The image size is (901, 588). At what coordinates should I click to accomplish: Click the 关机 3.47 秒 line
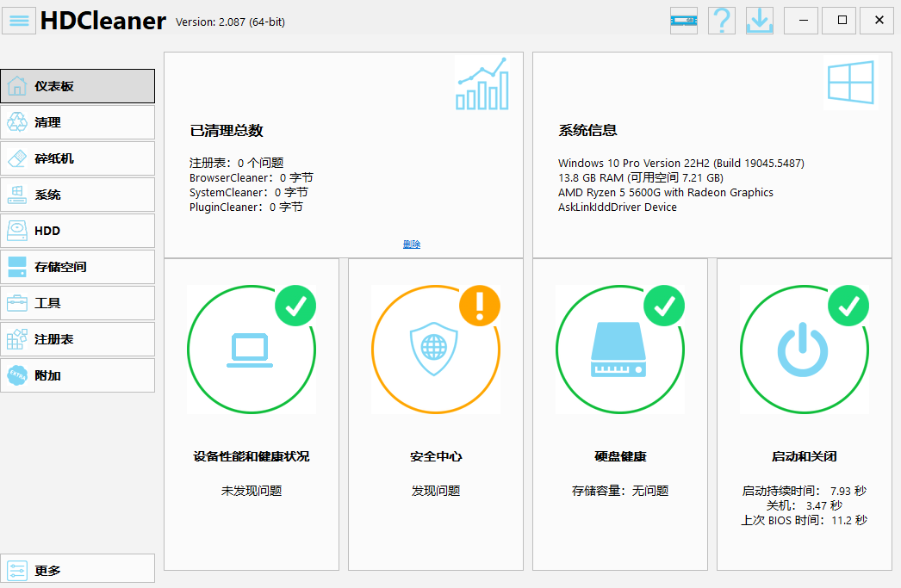(804, 506)
